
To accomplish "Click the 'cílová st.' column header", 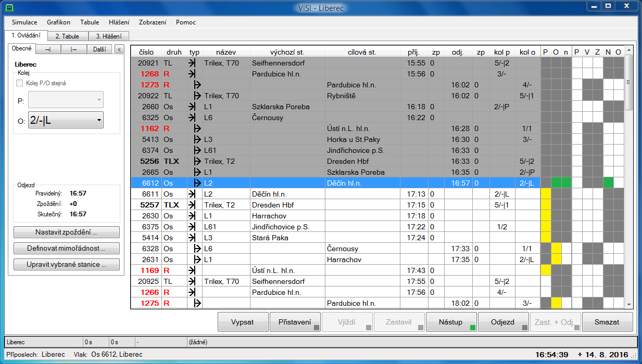I will click(362, 52).
